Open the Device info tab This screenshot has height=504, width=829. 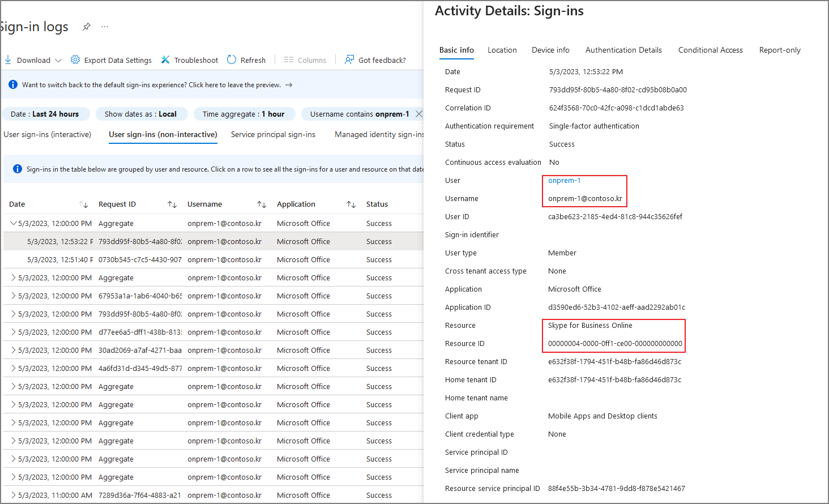click(x=550, y=50)
